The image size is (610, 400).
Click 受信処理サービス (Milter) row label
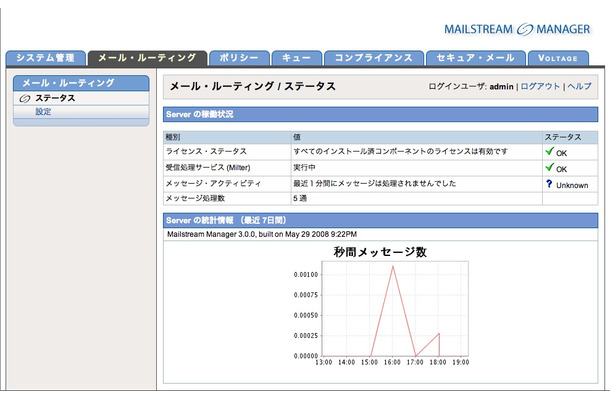tap(208, 168)
